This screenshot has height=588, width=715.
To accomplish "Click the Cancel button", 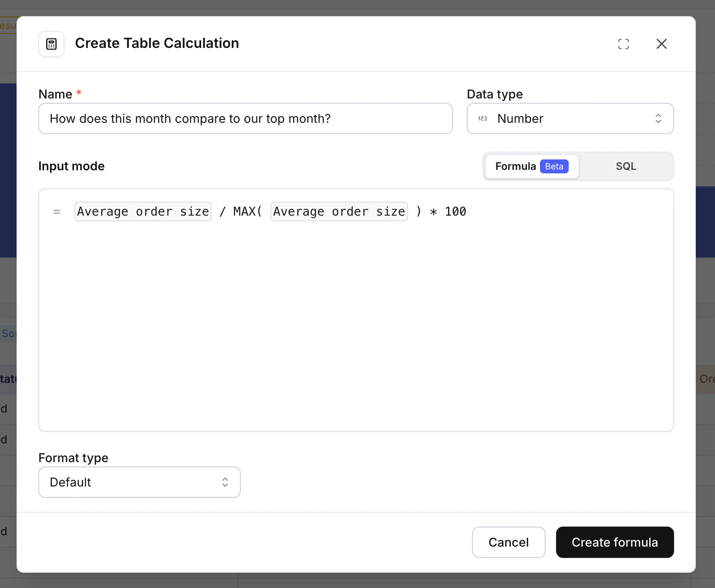I will click(508, 542).
